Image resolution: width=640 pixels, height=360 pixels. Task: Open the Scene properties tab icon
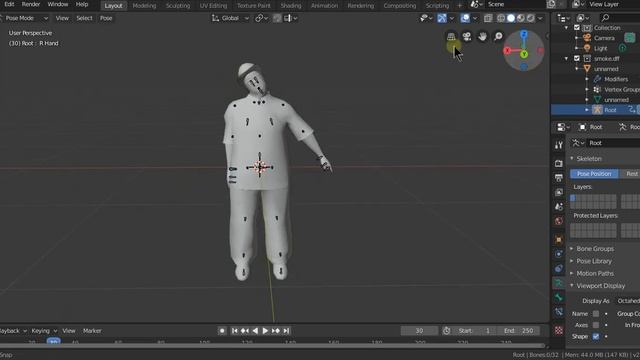pos(559,207)
